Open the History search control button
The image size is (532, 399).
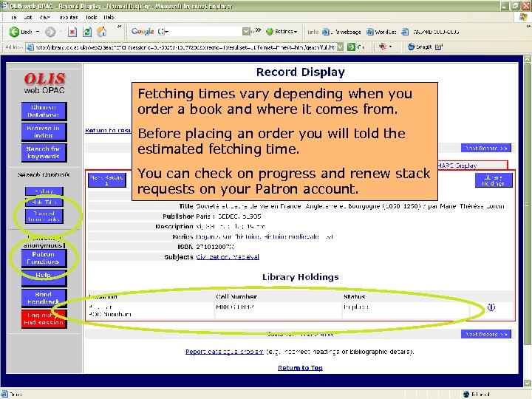click(44, 191)
